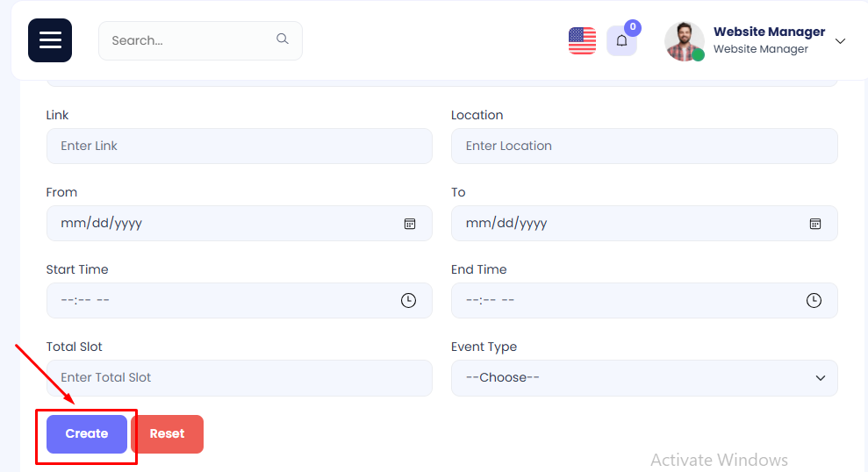Viewport: 868px width, 472px height.
Task: Click the Website Manager user name
Action: tap(769, 32)
